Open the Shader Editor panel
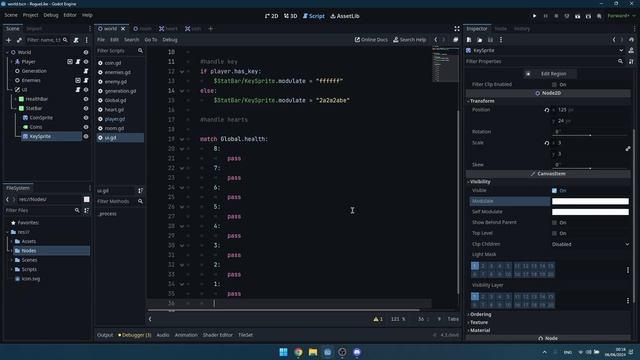The width and height of the screenshot is (640, 360). pyautogui.click(x=218, y=335)
